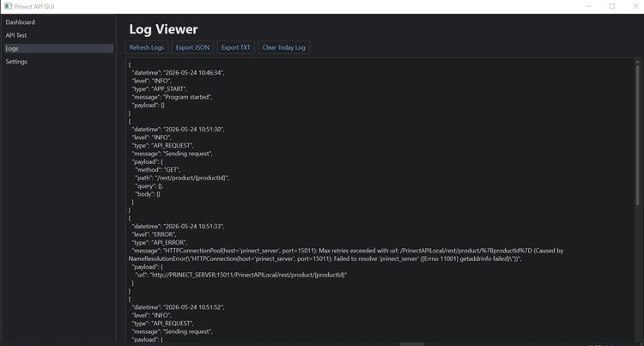Viewport: 644px width, 346px height.
Task: Click the "path": "/rest/product/{productId}" line
Action: [182, 178]
